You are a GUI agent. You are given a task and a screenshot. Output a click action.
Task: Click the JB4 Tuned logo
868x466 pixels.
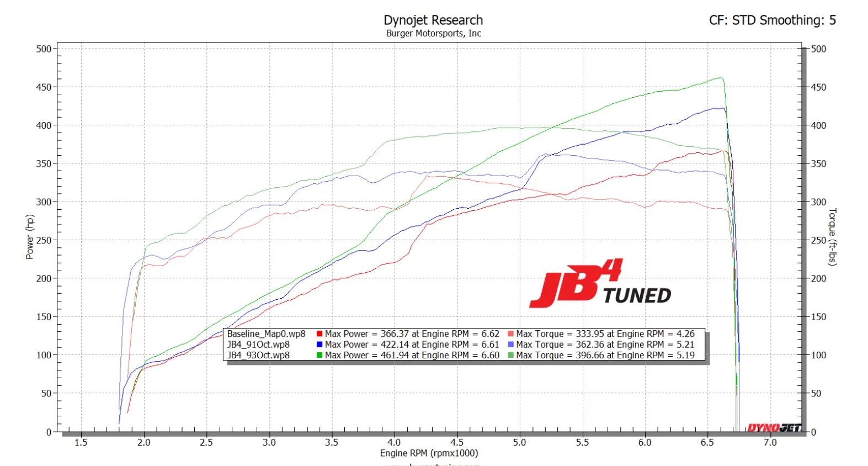pyautogui.click(x=600, y=284)
